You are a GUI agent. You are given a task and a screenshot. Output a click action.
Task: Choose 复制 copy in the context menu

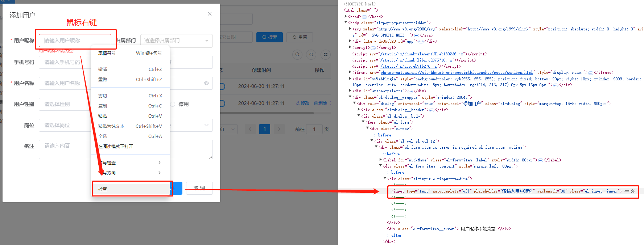pyautogui.click(x=130, y=106)
